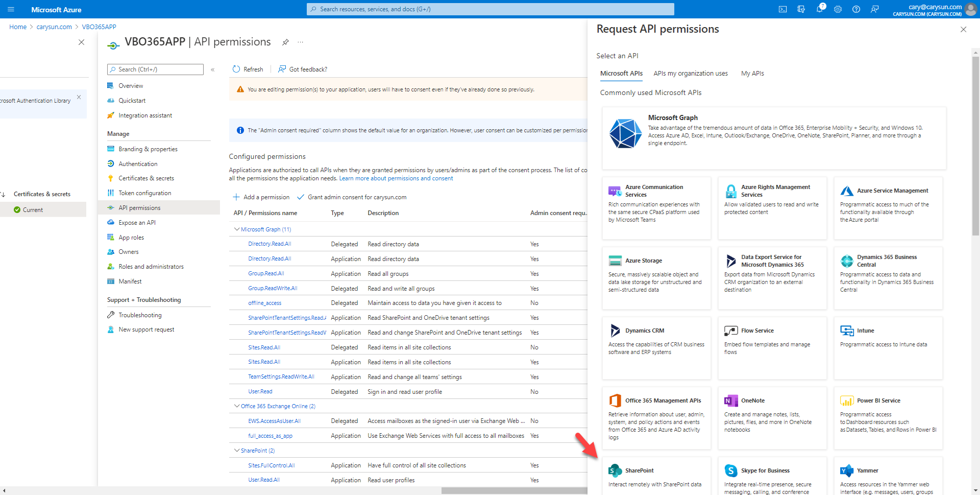Switch to the Microsoft APIs tab
The image size is (980, 495).
pyautogui.click(x=621, y=74)
